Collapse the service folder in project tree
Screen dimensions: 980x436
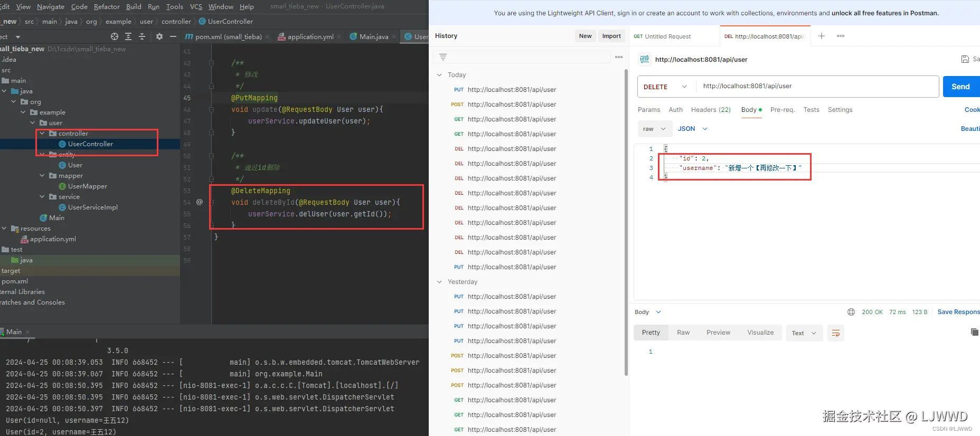pyautogui.click(x=42, y=197)
